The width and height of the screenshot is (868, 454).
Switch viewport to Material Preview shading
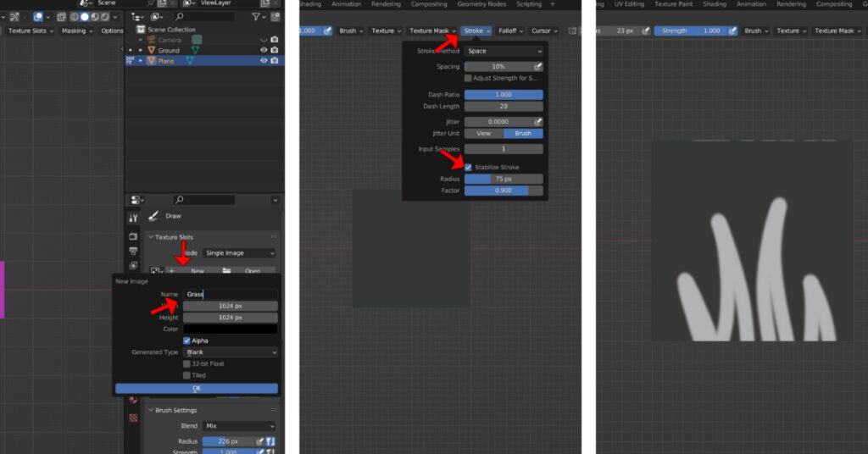click(95, 17)
